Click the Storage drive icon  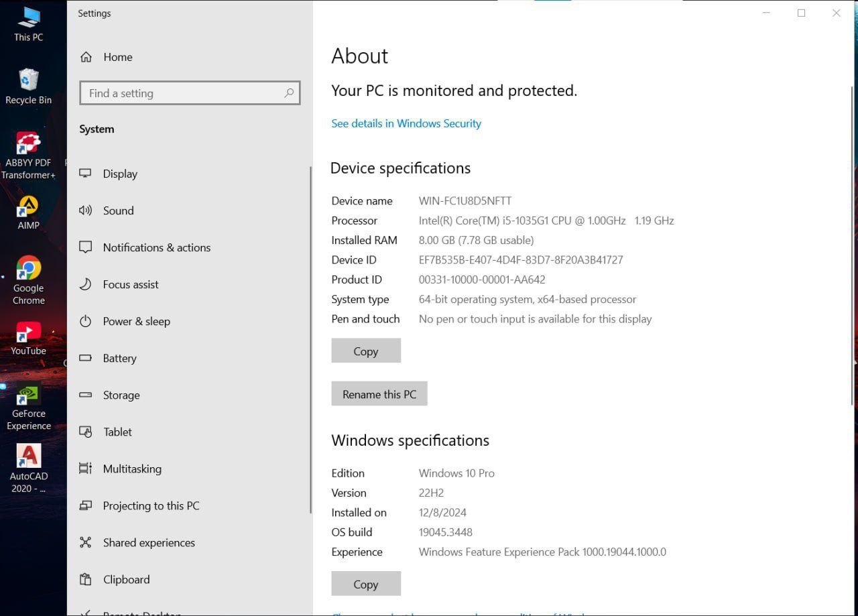click(x=85, y=395)
